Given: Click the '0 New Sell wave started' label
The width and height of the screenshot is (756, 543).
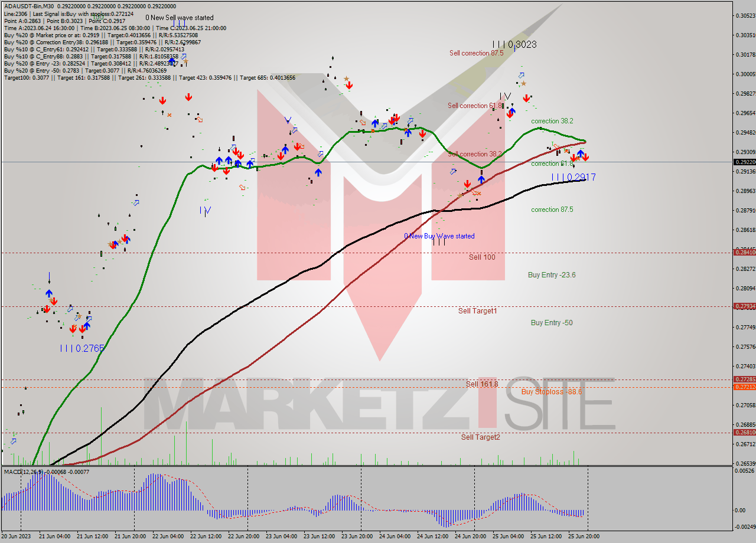Looking at the screenshot, I should click(180, 18).
